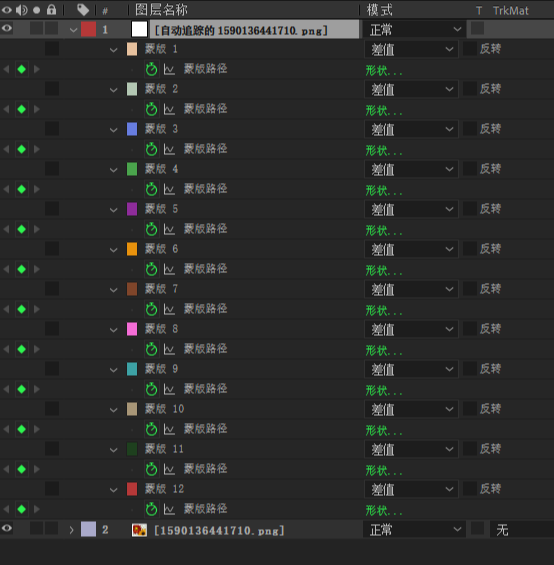
Task: Enable 反转 checkbox for 蒙版 5
Action: [470, 209]
